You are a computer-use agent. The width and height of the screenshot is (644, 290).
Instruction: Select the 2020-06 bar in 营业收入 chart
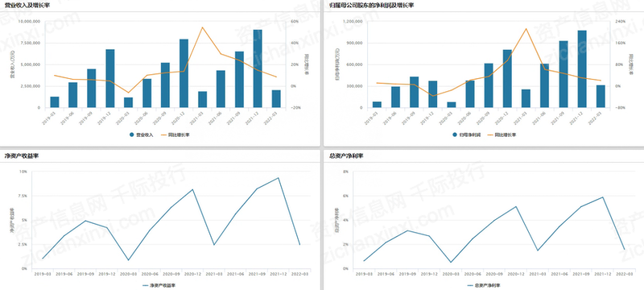(147, 93)
